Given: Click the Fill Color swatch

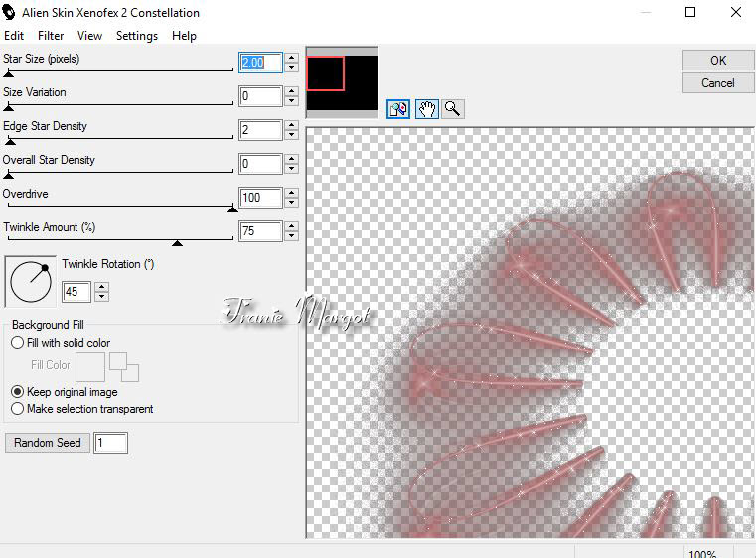Looking at the screenshot, I should pyautogui.click(x=90, y=366).
